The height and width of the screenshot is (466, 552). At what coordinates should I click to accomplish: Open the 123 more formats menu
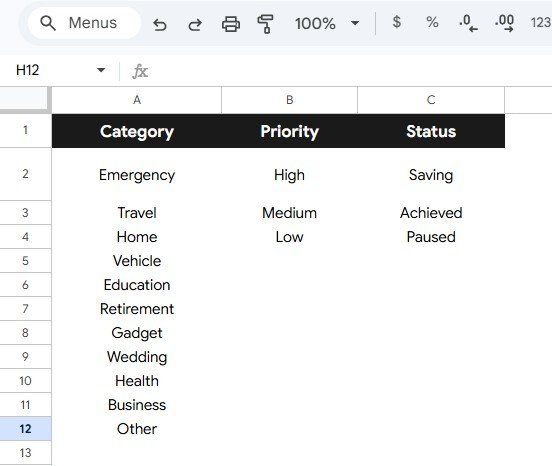coord(541,23)
